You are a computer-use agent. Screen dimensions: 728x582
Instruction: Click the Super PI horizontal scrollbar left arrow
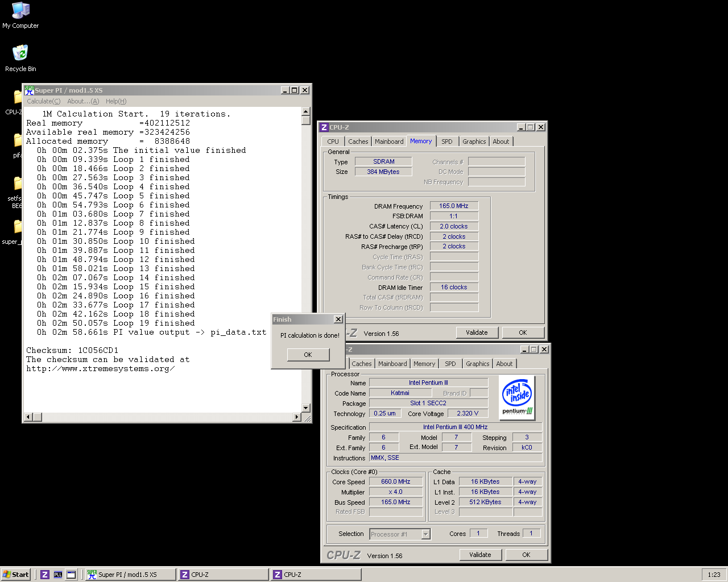coord(28,417)
